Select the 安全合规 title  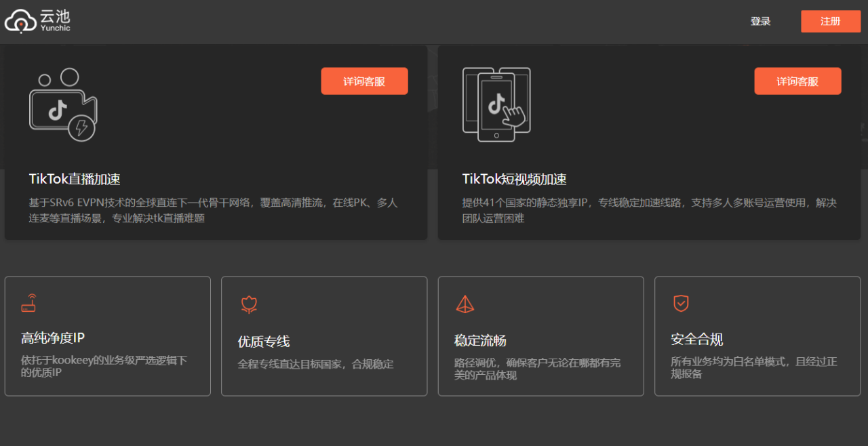(x=696, y=340)
